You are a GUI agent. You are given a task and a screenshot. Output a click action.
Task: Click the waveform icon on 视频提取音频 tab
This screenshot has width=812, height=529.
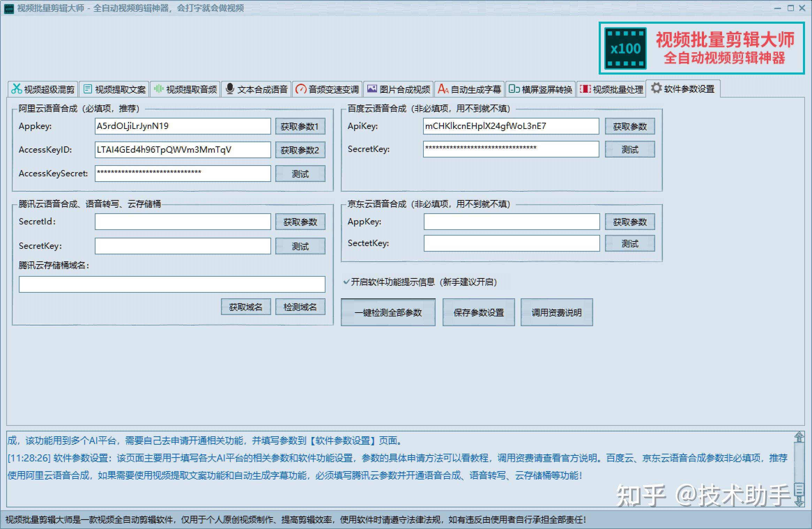[x=159, y=89]
